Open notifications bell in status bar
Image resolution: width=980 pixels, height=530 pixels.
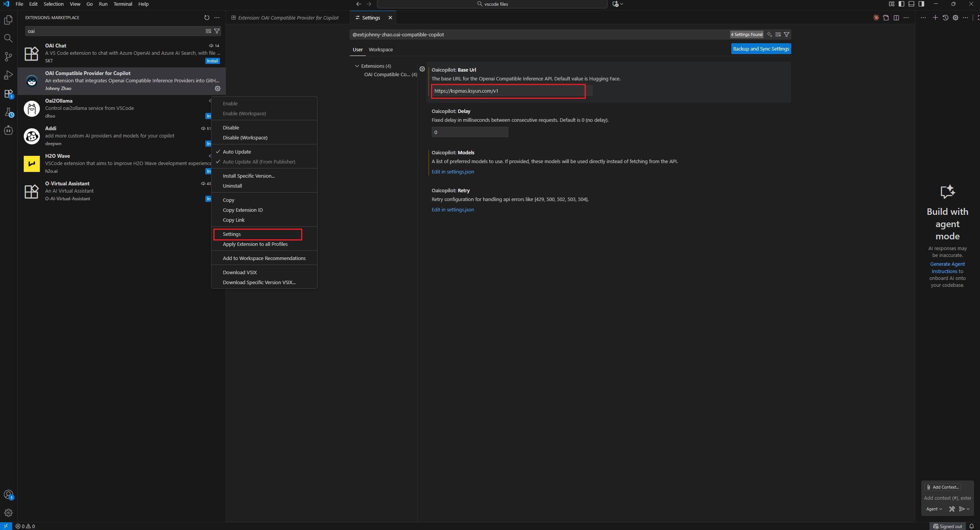coord(971,526)
